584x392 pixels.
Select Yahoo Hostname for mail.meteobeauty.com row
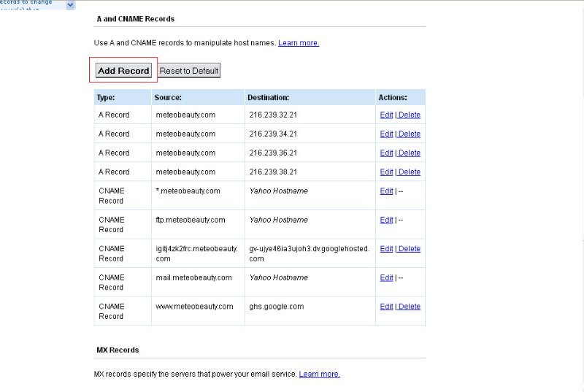tap(279, 277)
